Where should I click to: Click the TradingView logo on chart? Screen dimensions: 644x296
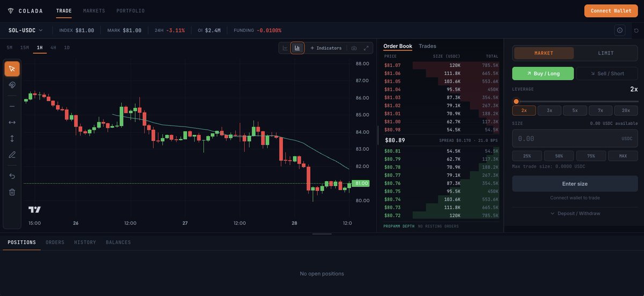pos(34,210)
